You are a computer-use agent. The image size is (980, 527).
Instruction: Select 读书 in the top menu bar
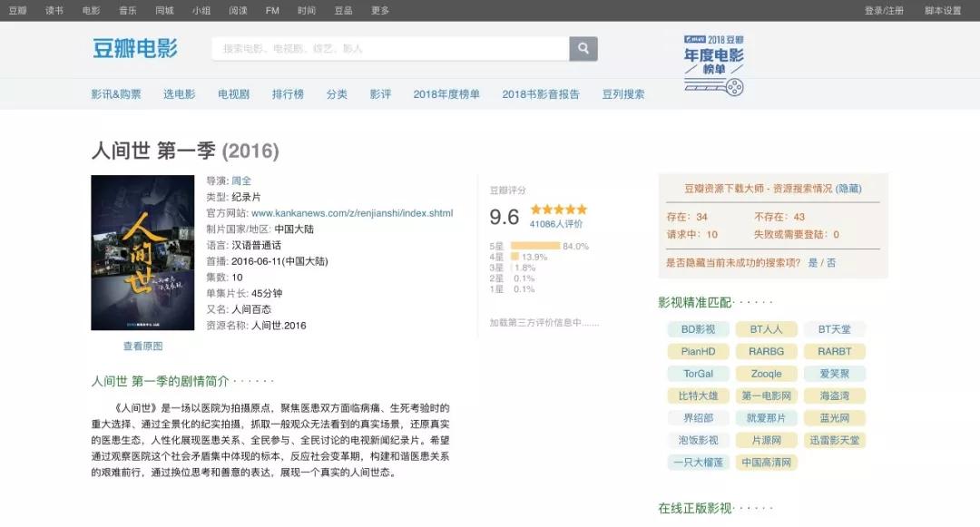[54, 12]
